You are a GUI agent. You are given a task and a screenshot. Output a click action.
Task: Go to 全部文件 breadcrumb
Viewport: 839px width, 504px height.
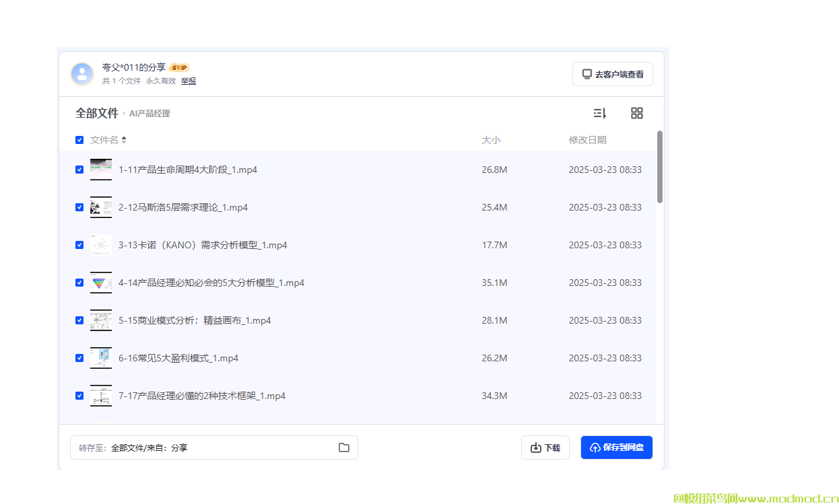[97, 113]
